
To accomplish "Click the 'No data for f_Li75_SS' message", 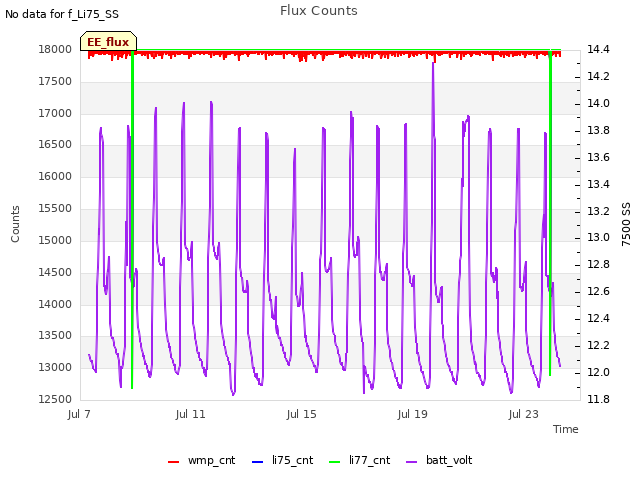I will pyautogui.click(x=62, y=14).
